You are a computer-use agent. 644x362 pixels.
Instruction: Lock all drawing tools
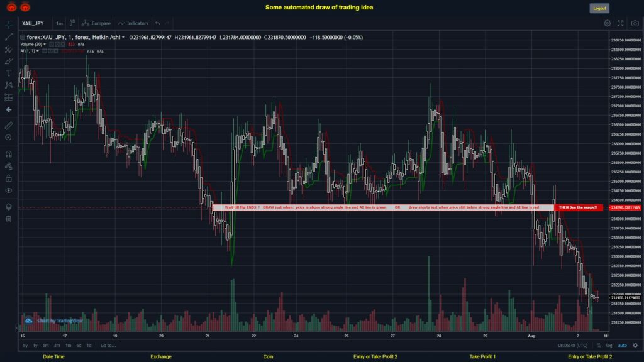click(9, 178)
